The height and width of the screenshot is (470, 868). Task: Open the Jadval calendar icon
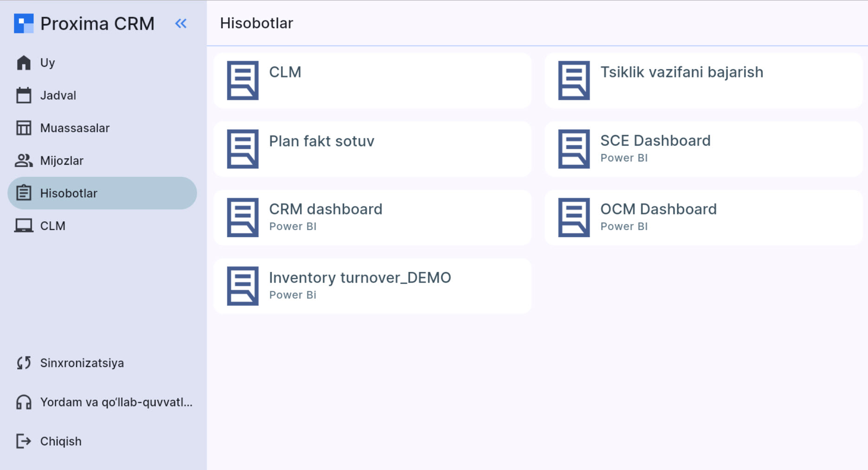pyautogui.click(x=24, y=95)
